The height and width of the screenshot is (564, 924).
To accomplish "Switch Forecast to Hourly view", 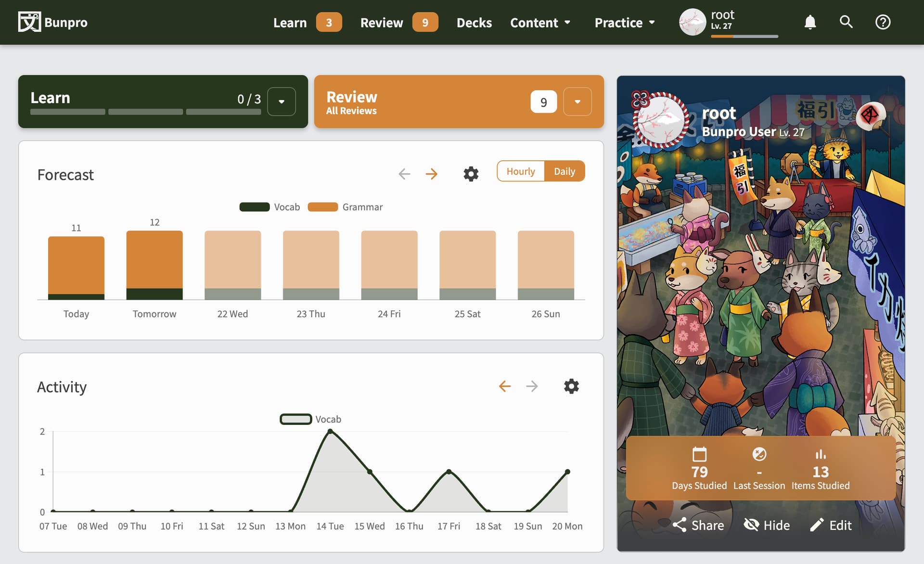I will (521, 171).
